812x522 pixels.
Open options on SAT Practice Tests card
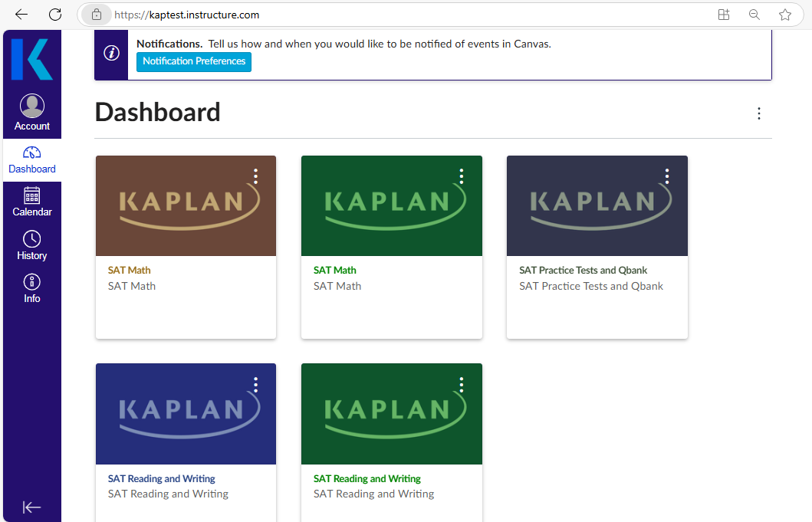click(667, 176)
